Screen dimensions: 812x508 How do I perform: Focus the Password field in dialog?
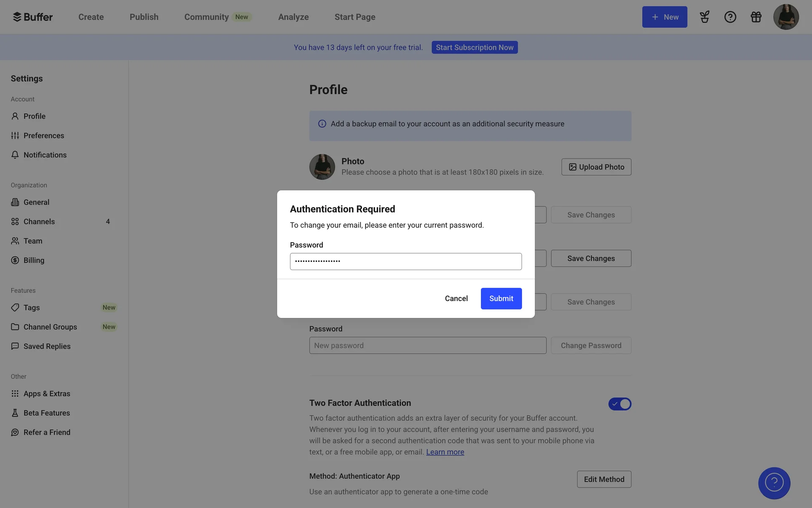(406, 262)
